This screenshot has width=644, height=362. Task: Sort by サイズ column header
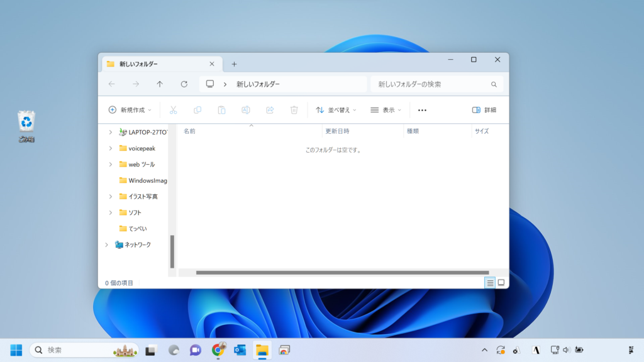click(x=482, y=131)
